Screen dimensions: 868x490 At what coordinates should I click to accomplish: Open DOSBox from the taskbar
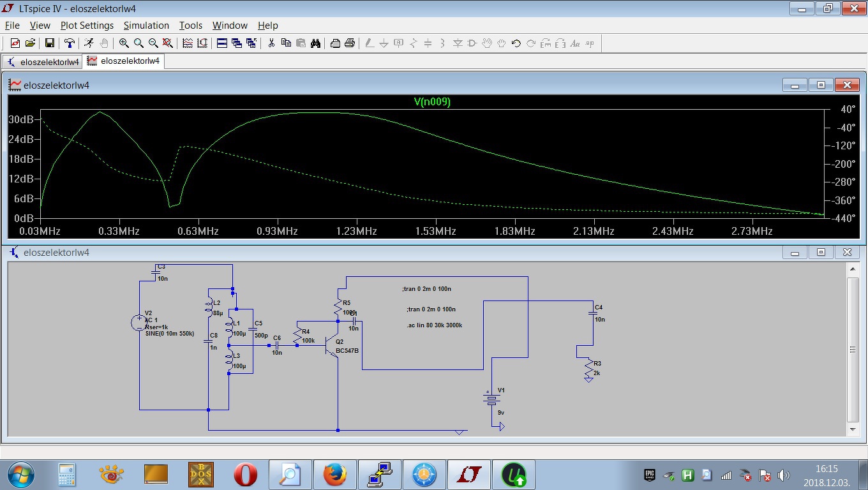(200, 475)
